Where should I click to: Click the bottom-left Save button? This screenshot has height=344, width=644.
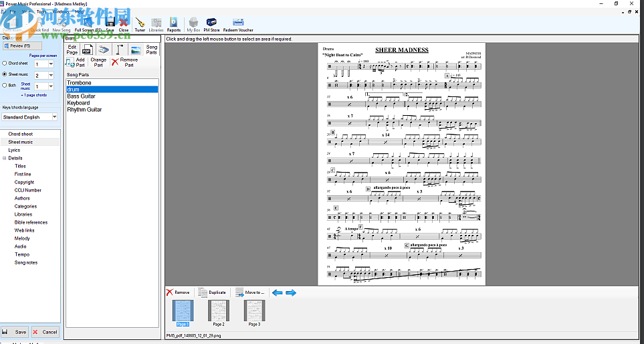click(x=14, y=332)
